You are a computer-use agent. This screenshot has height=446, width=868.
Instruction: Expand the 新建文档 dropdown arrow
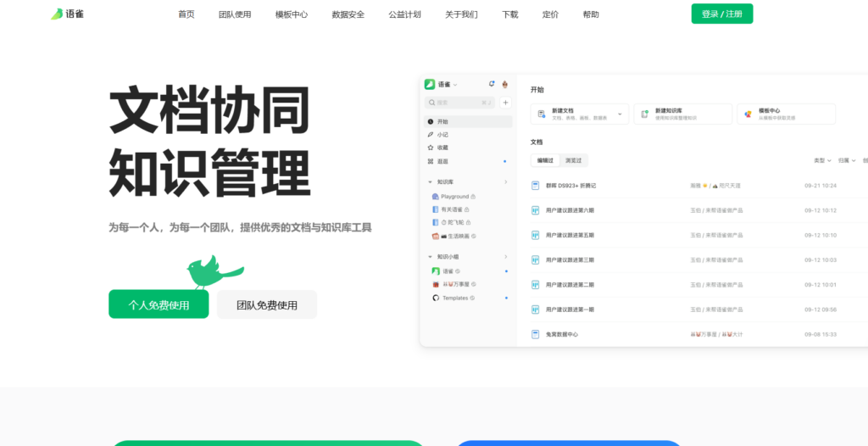620,114
